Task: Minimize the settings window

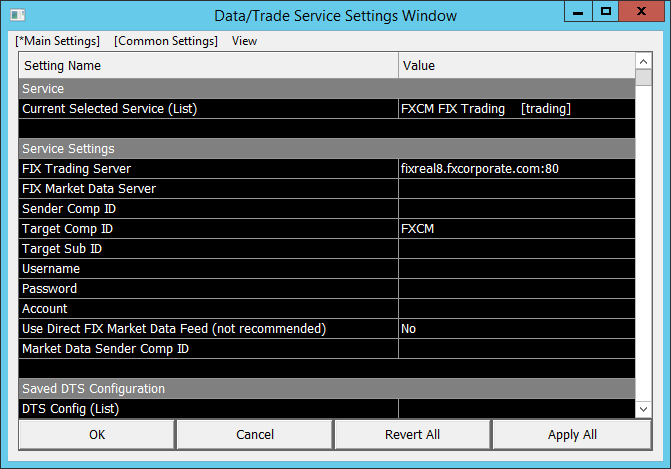Action: (578, 11)
